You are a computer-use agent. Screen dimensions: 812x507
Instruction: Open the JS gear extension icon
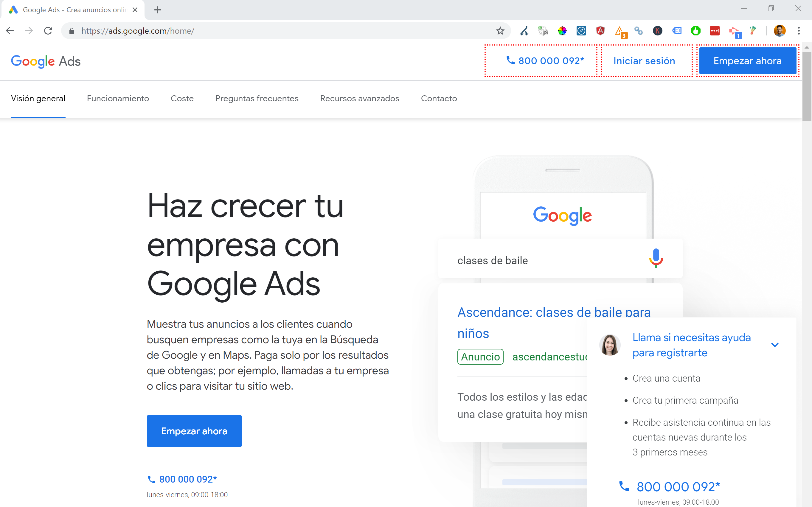[x=543, y=31]
